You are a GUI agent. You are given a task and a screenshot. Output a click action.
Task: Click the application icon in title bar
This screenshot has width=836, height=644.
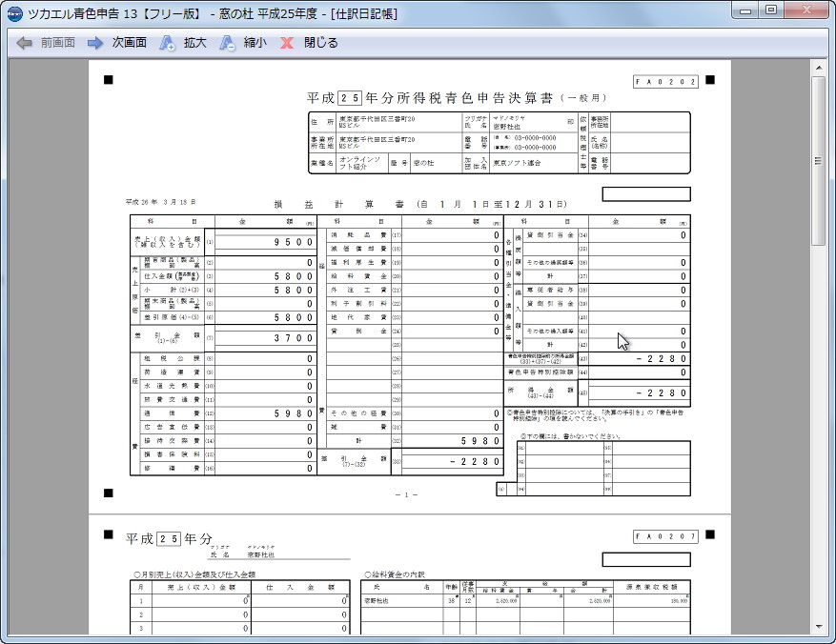[14, 13]
